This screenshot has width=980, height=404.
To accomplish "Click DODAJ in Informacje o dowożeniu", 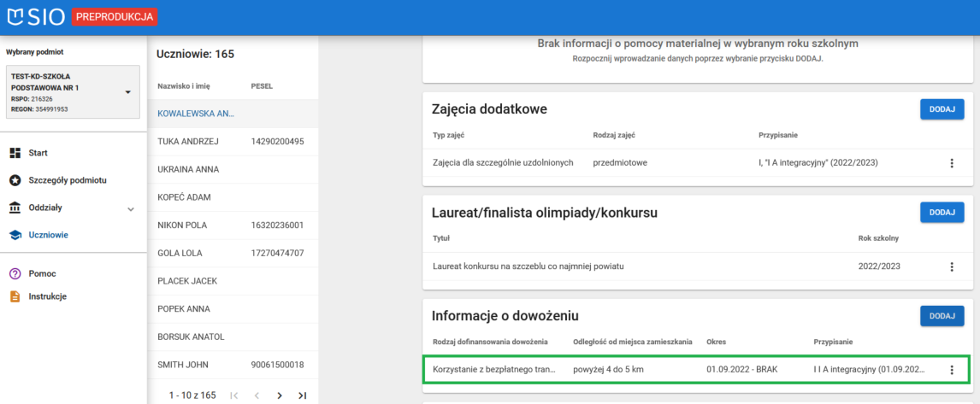I will pyautogui.click(x=942, y=316).
